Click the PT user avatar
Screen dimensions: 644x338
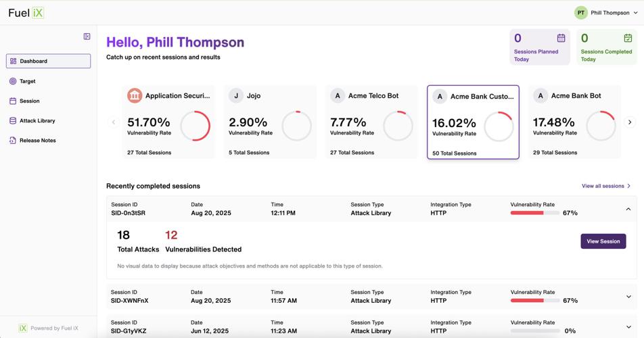(x=580, y=13)
